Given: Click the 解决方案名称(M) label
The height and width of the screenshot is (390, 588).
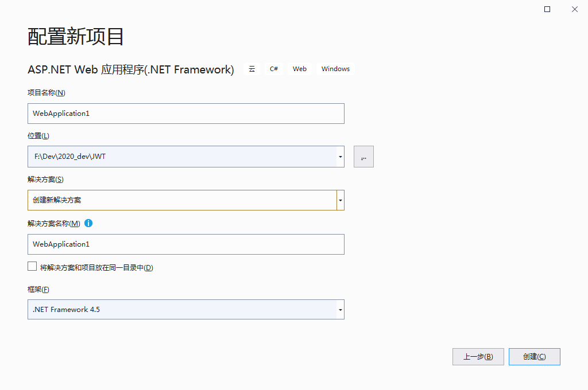Looking at the screenshot, I should [x=54, y=224].
